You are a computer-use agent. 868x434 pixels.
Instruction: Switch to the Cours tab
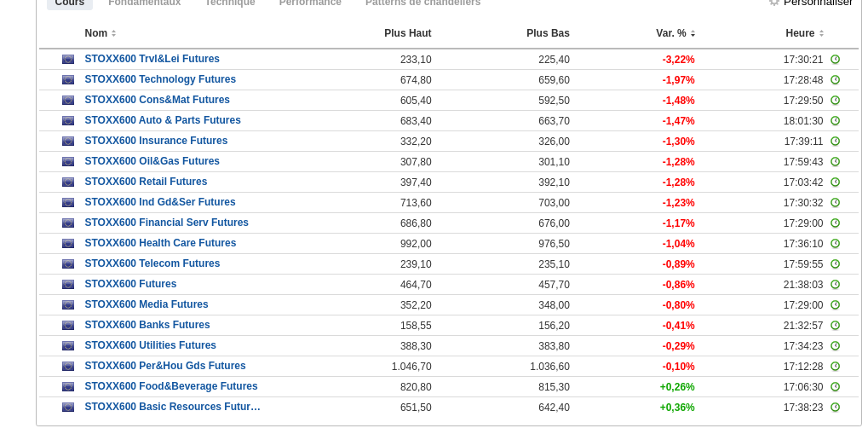(69, 3)
